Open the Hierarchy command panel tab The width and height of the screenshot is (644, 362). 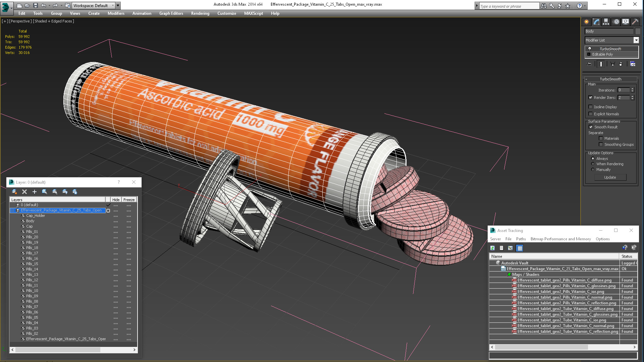pyautogui.click(x=606, y=22)
